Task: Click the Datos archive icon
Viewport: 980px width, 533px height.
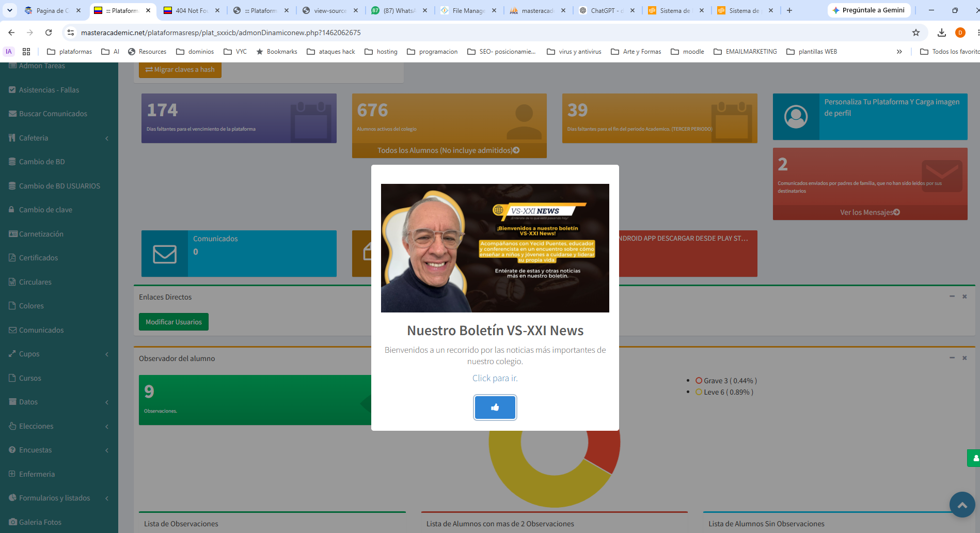Action: pyautogui.click(x=12, y=402)
